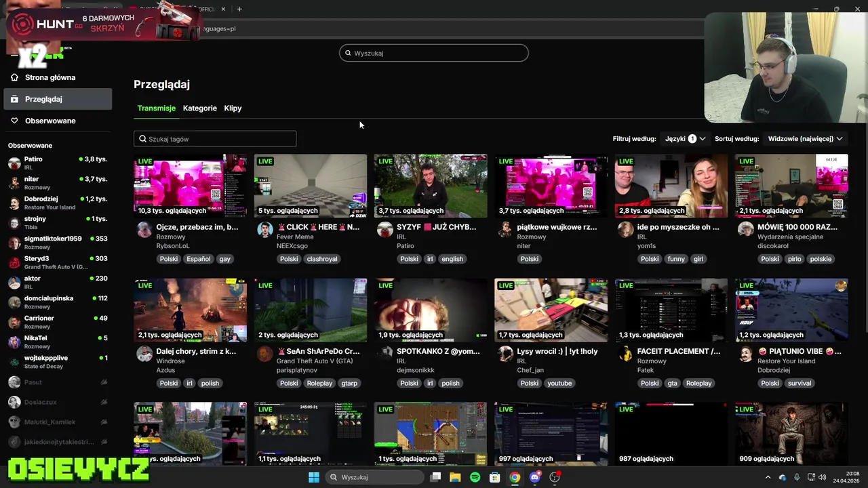
Task: Click Fatek avatar on FACEIT PLACEMENT card
Action: click(x=625, y=354)
